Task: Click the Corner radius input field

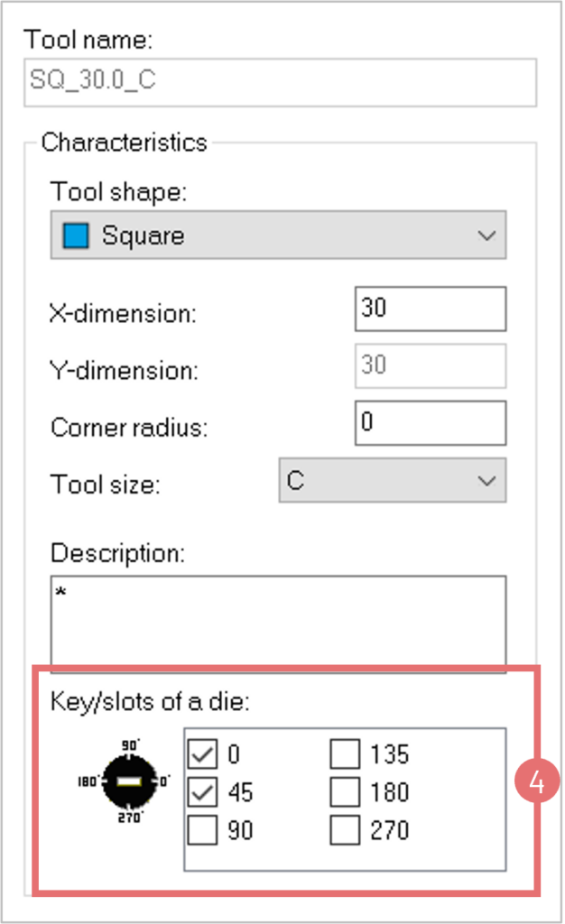Action: pos(430,422)
